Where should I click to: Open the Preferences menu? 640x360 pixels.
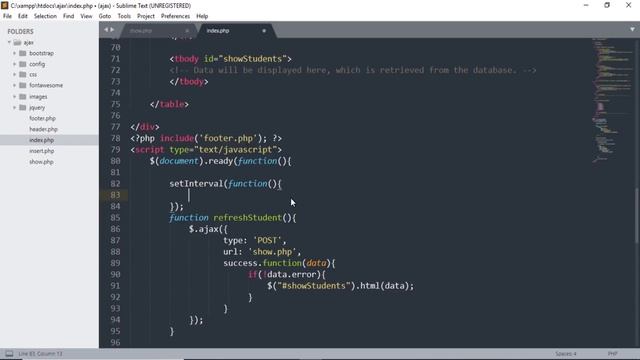coord(176,16)
